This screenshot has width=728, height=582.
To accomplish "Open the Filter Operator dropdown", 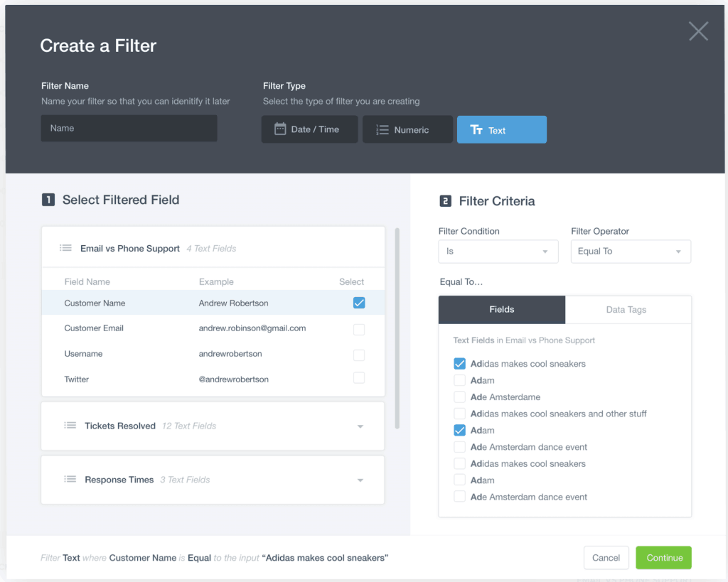I will click(631, 252).
